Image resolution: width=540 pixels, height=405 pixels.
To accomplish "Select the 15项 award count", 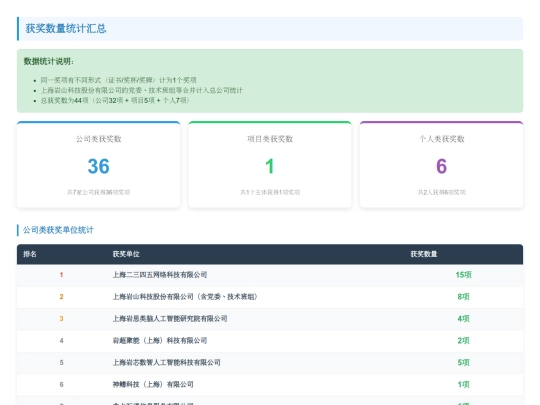I will point(463,275).
